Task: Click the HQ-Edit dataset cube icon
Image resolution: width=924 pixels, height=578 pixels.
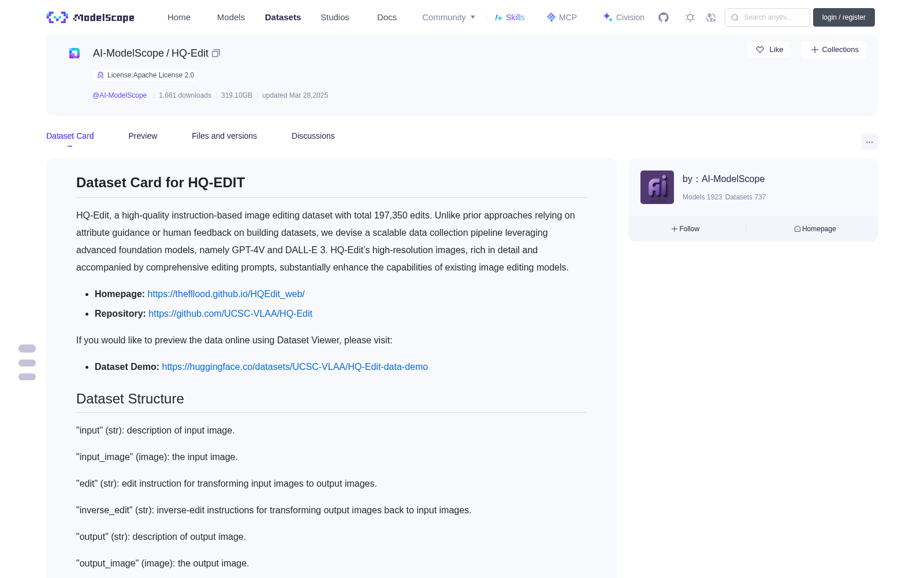Action: click(74, 53)
